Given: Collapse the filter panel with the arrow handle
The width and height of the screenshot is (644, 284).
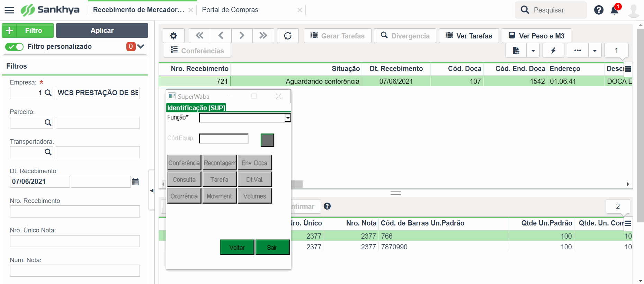Looking at the screenshot, I should click(152, 190).
